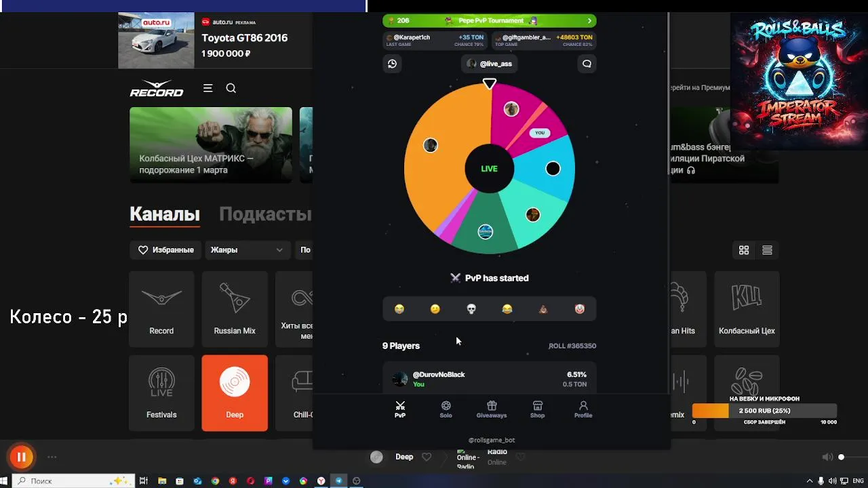
Task: Go to the Shop tab
Action: click(x=538, y=409)
